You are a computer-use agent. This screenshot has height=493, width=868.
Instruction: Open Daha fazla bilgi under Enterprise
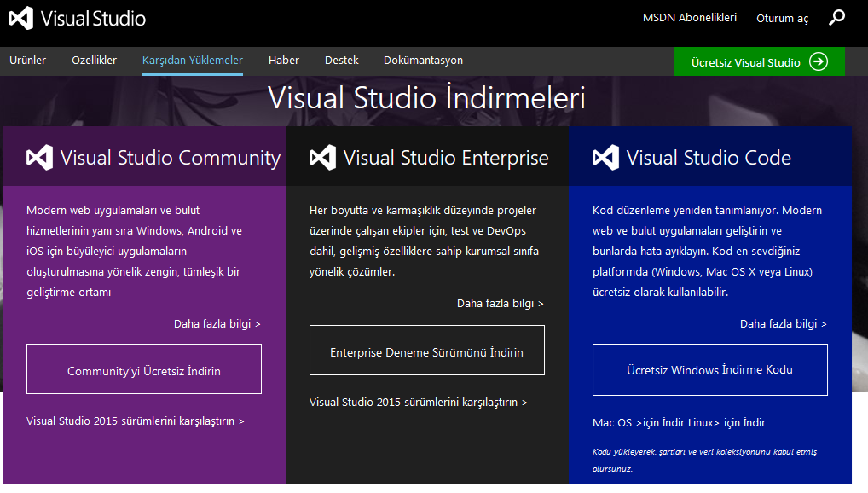(x=500, y=303)
